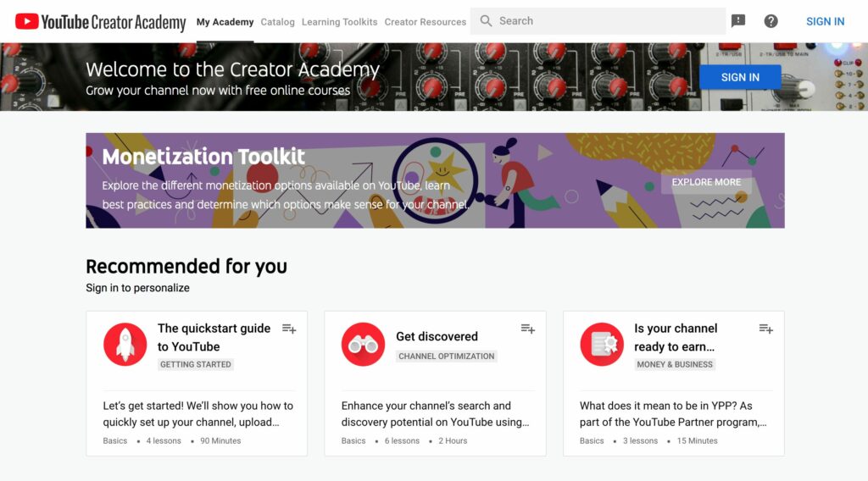The image size is (868, 481).
Task: Add channel earning course to playlist
Action: tap(765, 329)
